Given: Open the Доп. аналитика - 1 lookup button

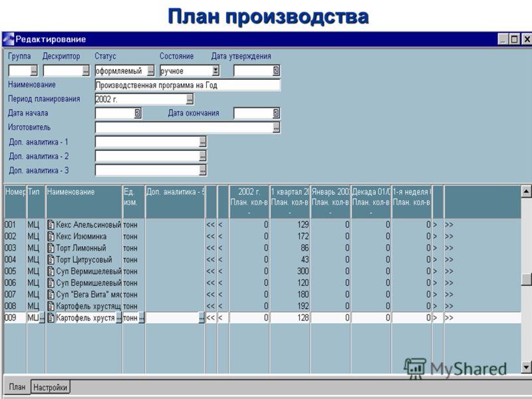Looking at the screenshot, I should coord(203,142).
